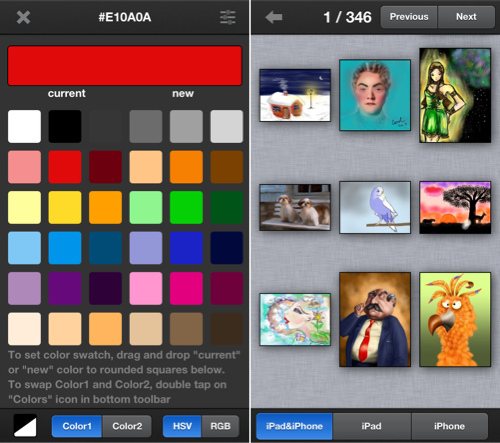500x443 pixels.
Task: Select Color1 segment
Action: tap(77, 426)
